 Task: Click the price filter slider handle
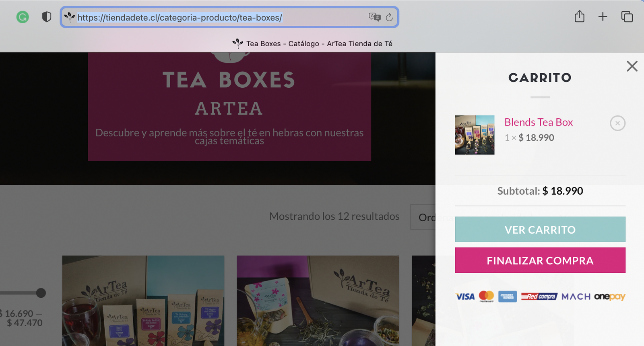[41, 293]
